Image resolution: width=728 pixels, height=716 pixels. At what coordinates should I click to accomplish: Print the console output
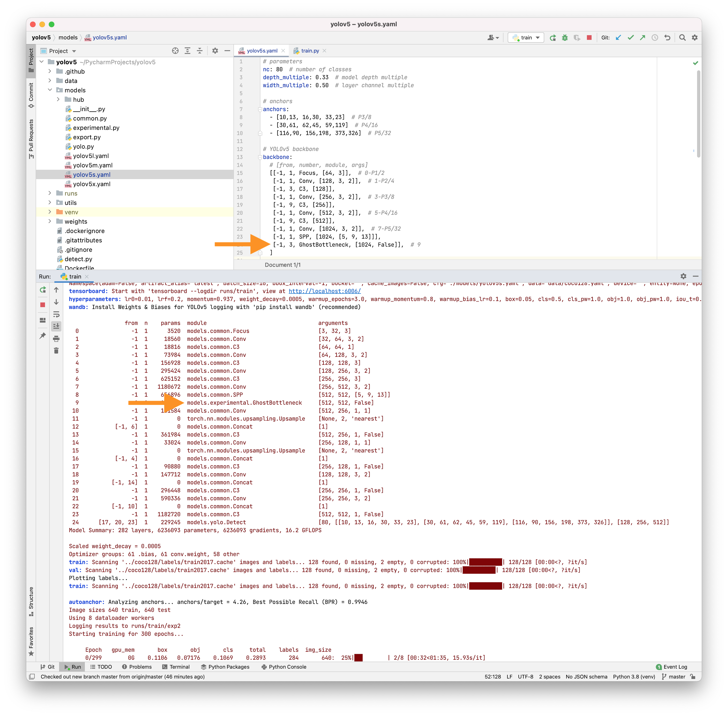[56, 339]
